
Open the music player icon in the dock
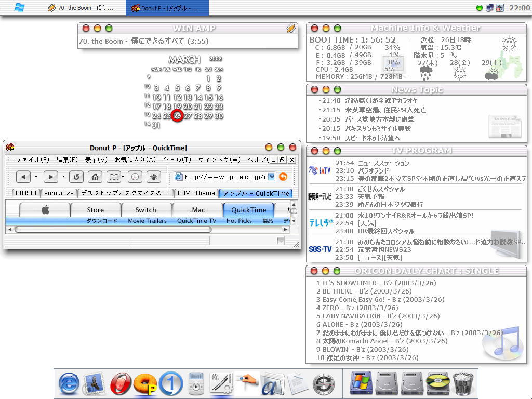click(x=196, y=383)
